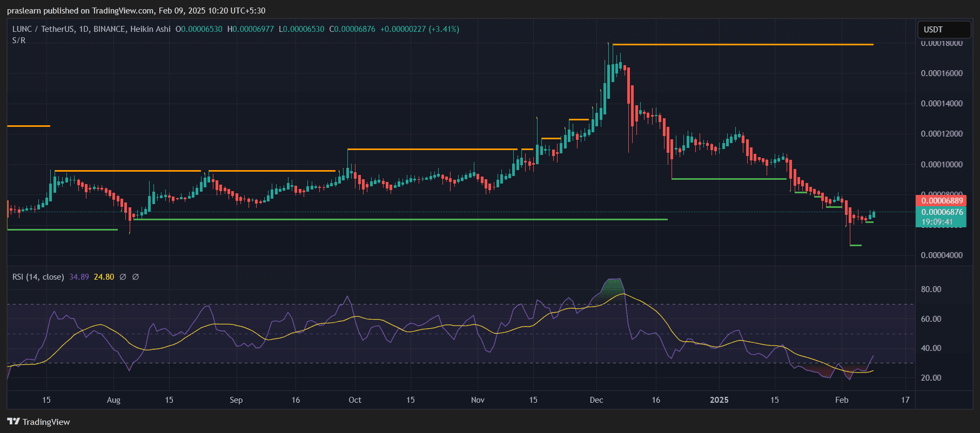Viewport: 980px width, 433px height.
Task: Click the 15 label between 2025 and Feb
Action: tap(775, 400)
